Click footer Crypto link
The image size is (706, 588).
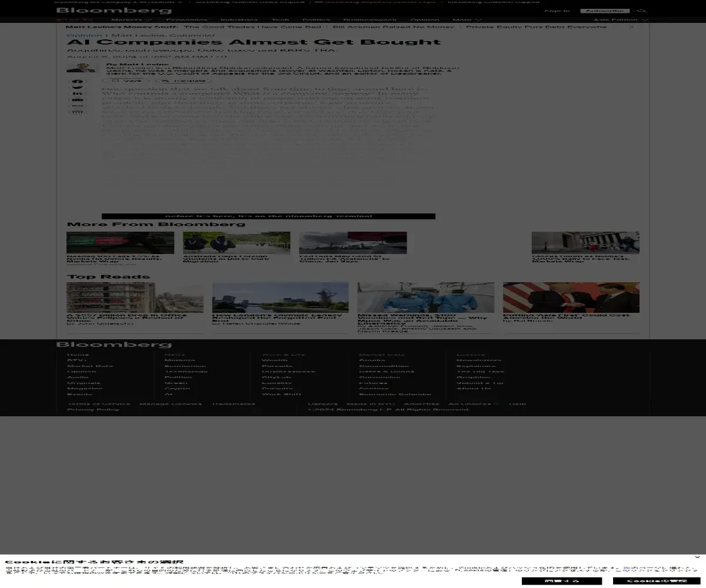(x=177, y=388)
